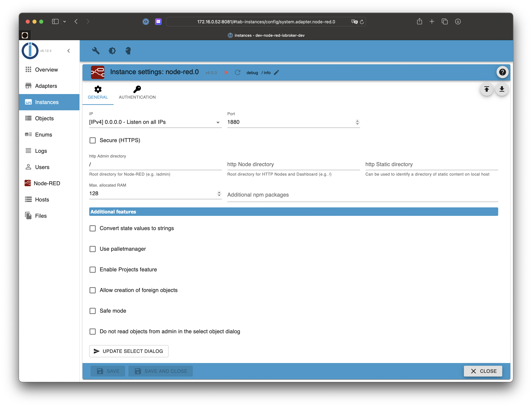Viewport: 532px width, 407px height.
Task: Open Hosts in the sidebar
Action: point(49,199)
